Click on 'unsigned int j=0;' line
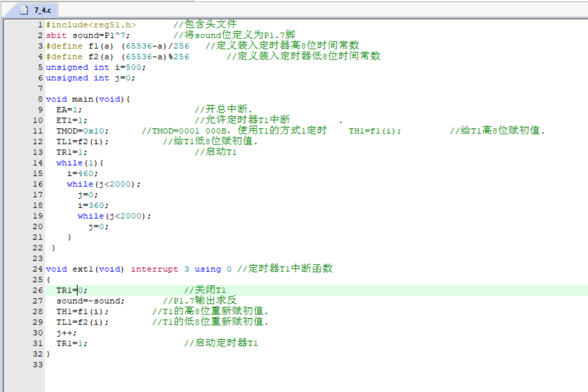The width and height of the screenshot is (588, 392). (90, 78)
